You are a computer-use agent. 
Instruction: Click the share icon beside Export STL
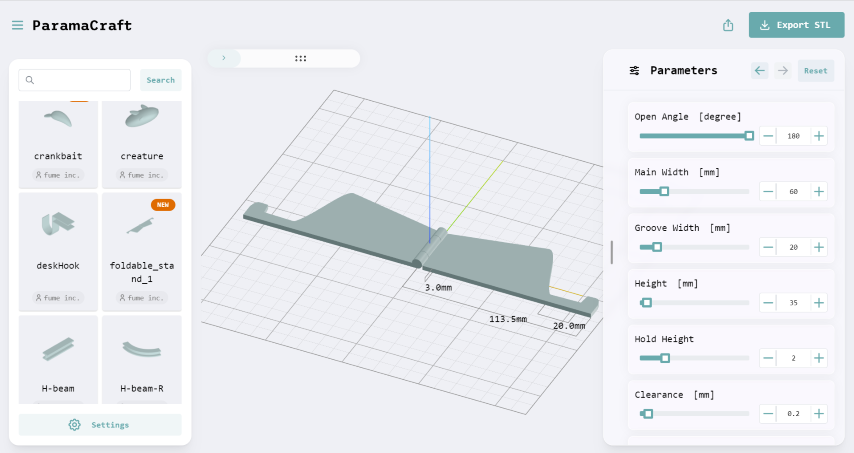728,25
